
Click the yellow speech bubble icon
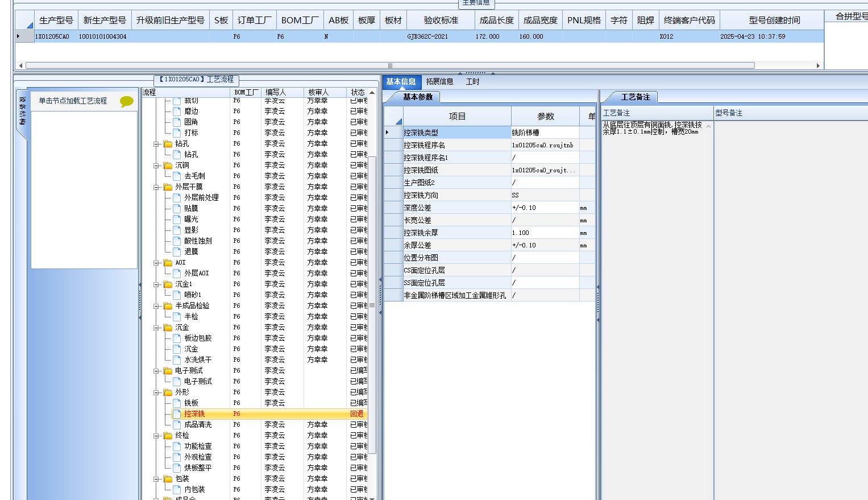(126, 101)
